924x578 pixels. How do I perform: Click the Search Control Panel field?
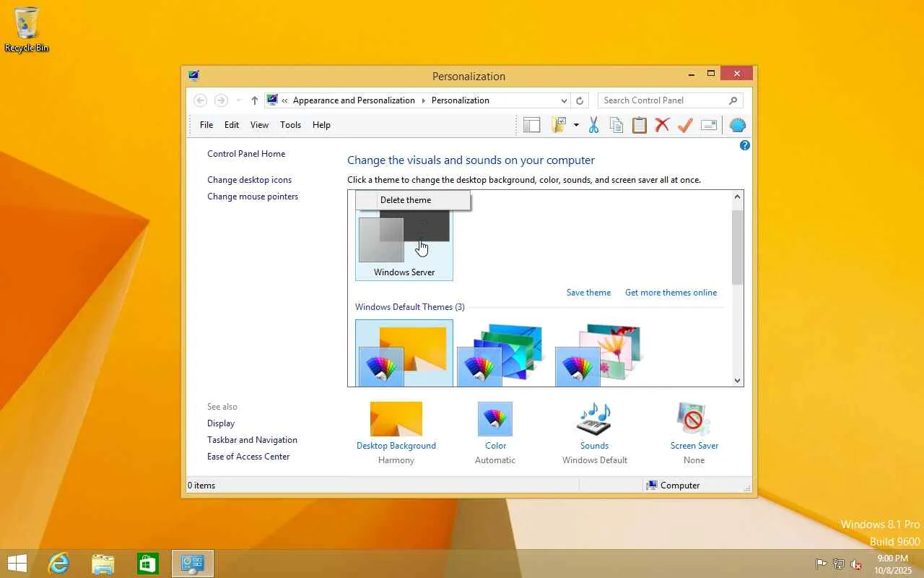click(x=669, y=100)
